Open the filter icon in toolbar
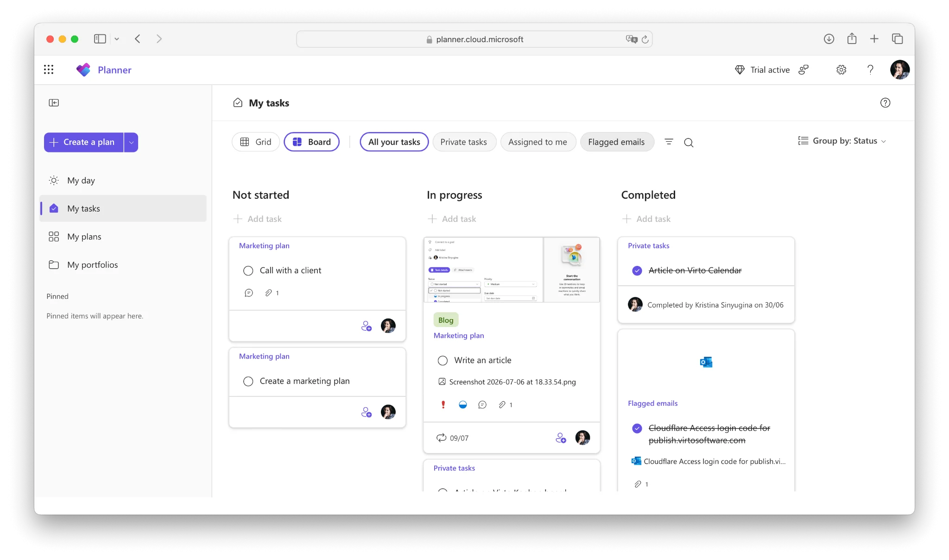The image size is (949, 560). (669, 142)
